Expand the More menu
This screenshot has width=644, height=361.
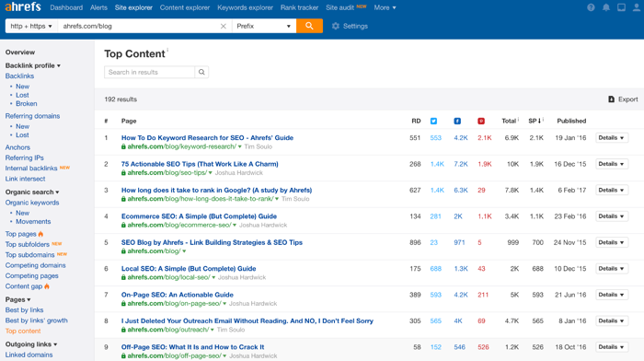coord(385,7)
